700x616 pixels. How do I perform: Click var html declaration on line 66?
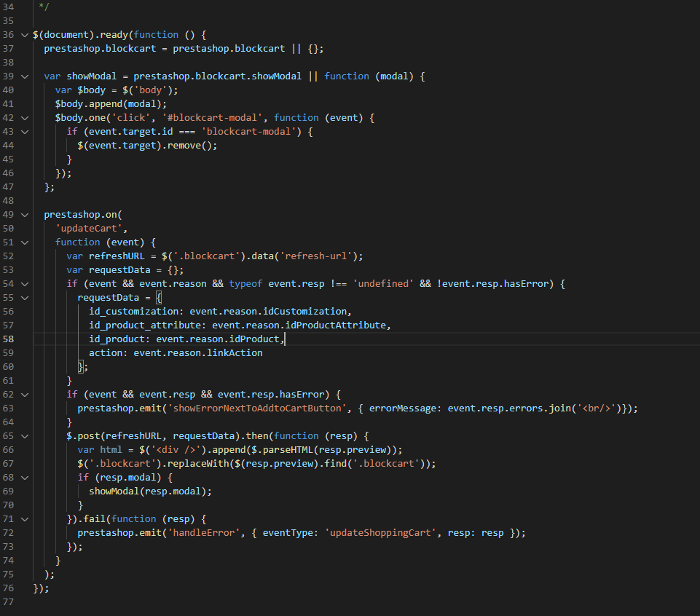[x=100, y=450]
